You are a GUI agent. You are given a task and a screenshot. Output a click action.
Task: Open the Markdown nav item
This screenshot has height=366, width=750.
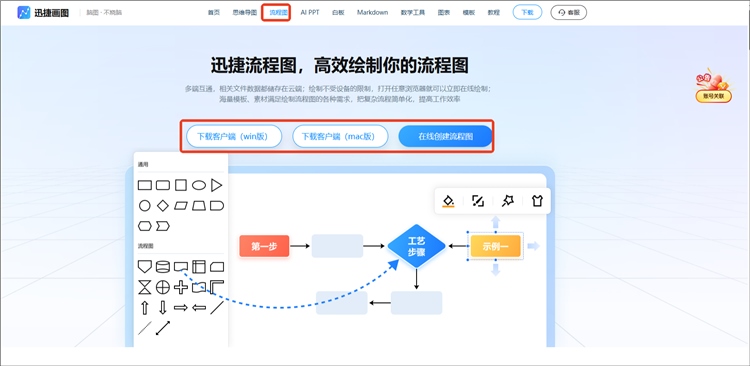tap(372, 12)
